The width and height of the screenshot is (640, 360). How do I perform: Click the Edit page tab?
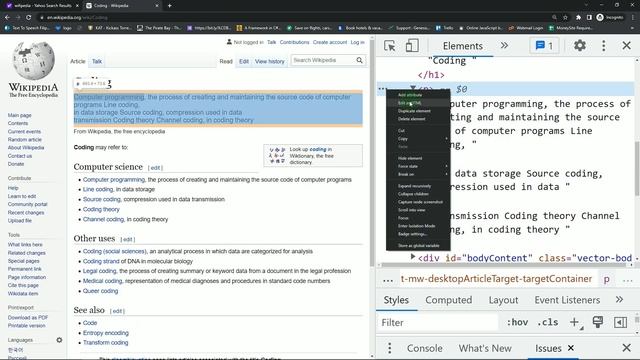(x=244, y=61)
